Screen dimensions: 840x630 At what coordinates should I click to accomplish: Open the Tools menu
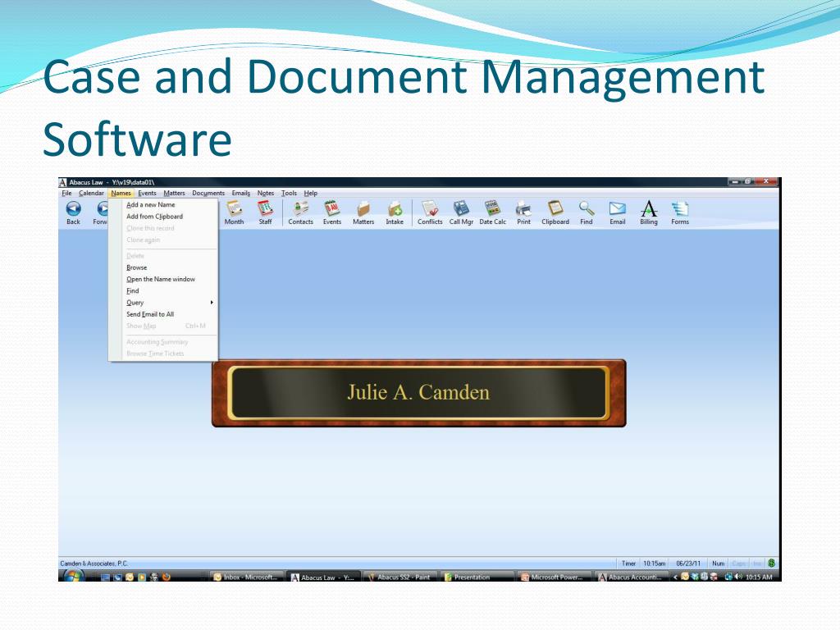[289, 193]
